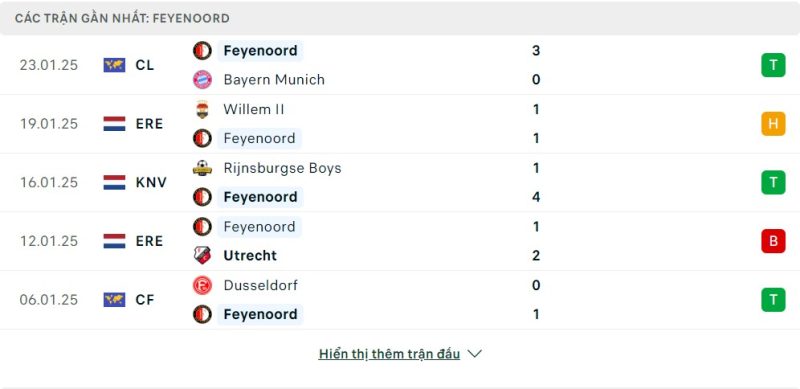Open the 'Hiển thị thêm trận đấu' link
Screen dimensions: 800x389
pyautogui.click(x=389, y=354)
